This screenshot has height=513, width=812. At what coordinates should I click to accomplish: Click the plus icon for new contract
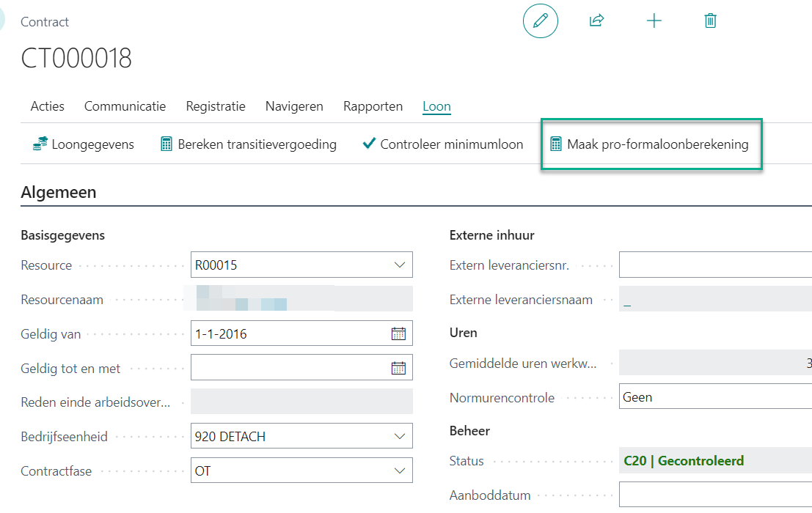click(654, 21)
